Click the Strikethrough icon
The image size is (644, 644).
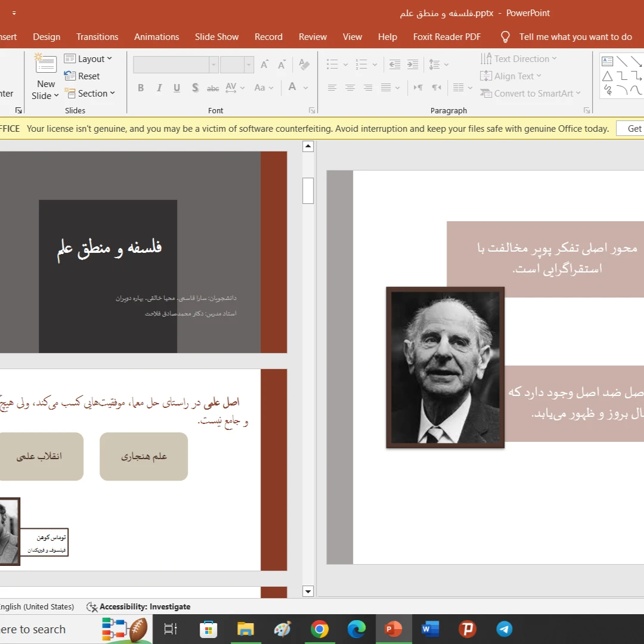tap(213, 88)
